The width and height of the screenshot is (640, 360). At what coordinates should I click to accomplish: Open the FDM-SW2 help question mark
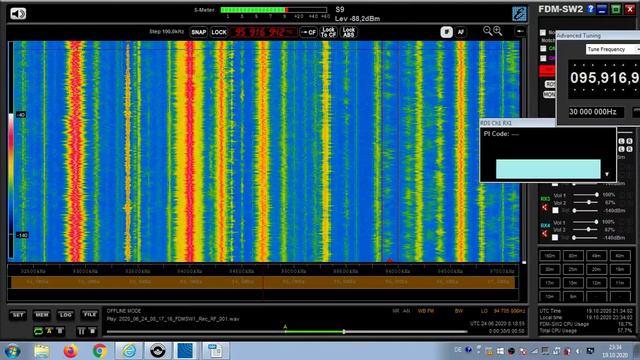pyautogui.click(x=590, y=9)
